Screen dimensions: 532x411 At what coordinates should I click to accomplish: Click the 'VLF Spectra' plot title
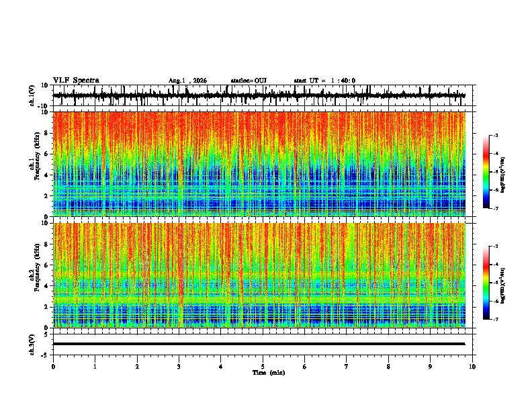click(x=76, y=81)
